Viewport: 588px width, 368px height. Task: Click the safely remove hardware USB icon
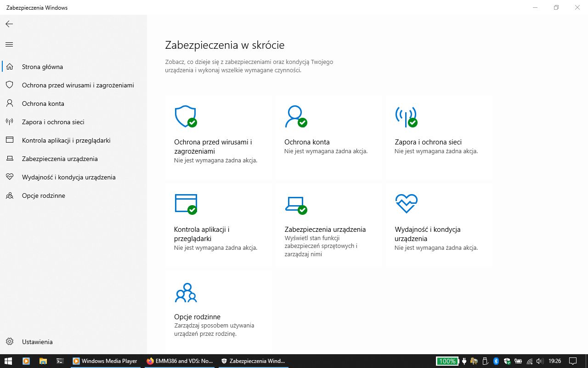(x=485, y=361)
